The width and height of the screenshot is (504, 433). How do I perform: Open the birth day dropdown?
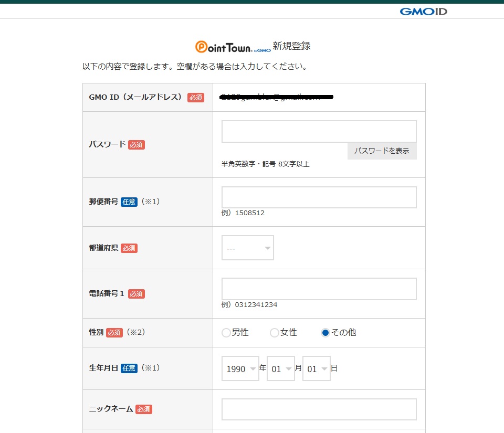pos(316,368)
